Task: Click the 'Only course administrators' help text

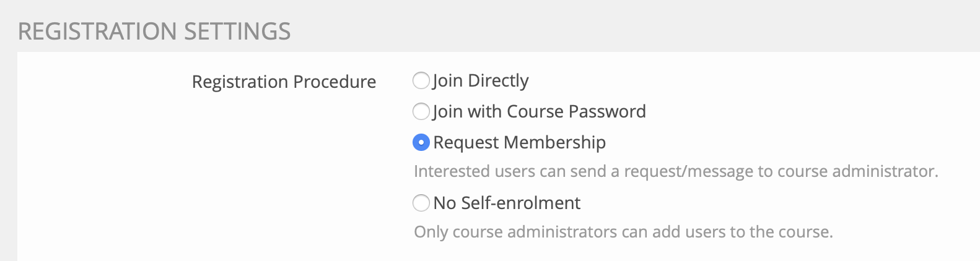Action: (623, 232)
